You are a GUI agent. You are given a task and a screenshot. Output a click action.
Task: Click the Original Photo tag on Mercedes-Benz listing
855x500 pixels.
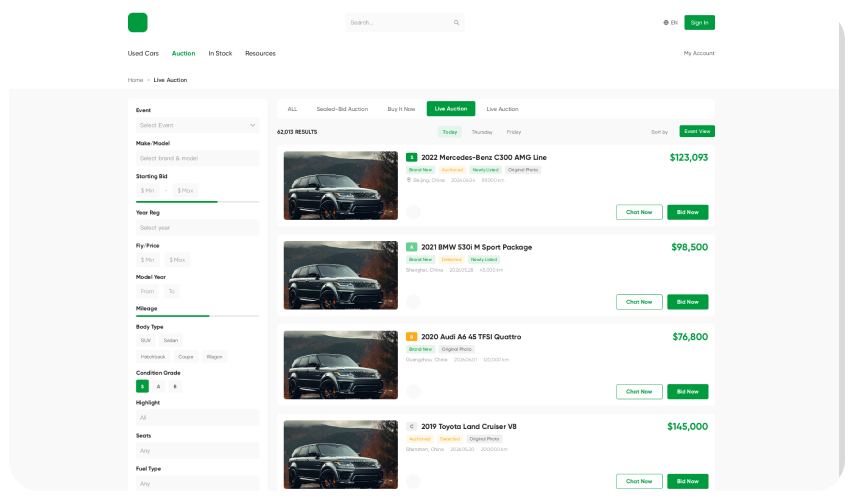click(x=523, y=170)
